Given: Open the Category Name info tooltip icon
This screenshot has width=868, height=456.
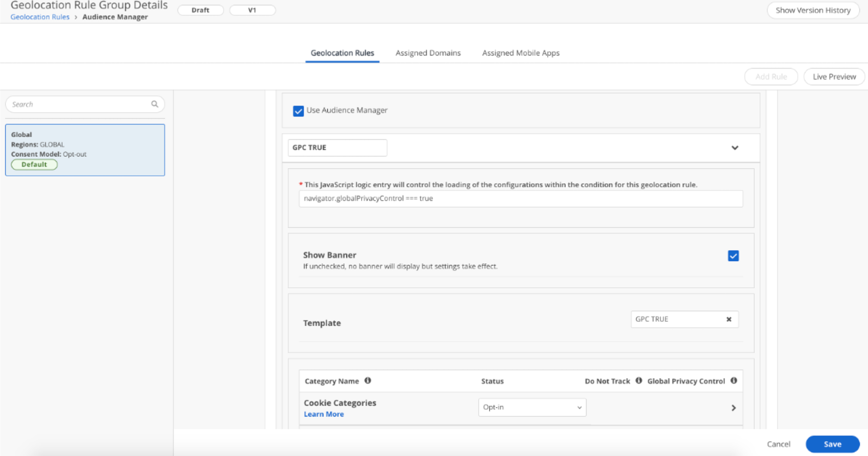Looking at the screenshot, I should [x=368, y=380].
